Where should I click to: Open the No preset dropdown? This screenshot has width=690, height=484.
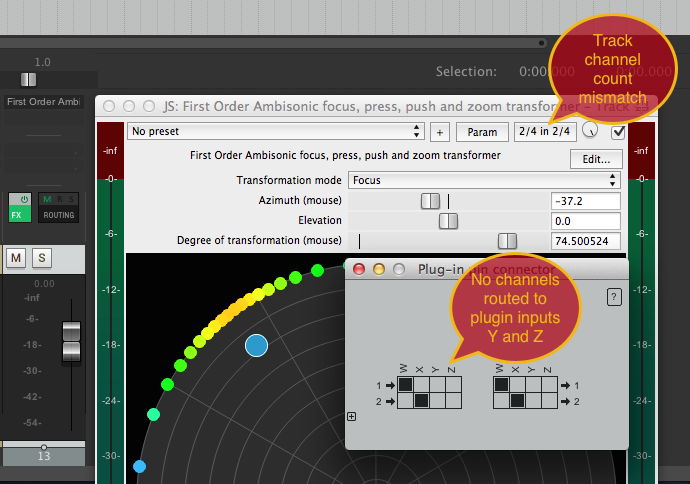(x=276, y=131)
